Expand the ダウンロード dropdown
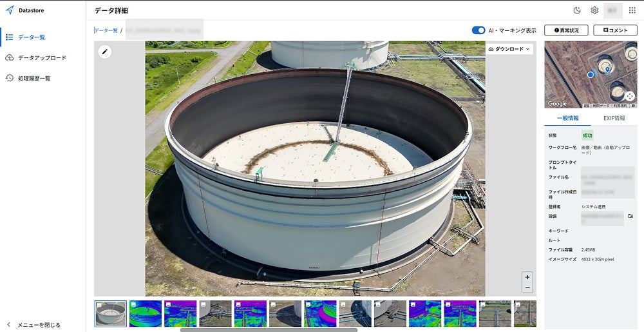 509,49
